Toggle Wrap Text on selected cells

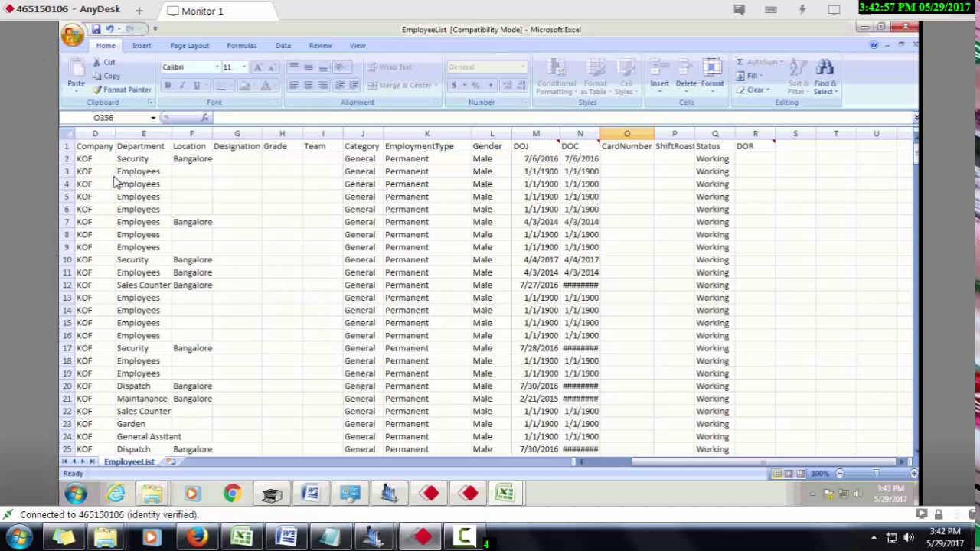click(x=390, y=67)
